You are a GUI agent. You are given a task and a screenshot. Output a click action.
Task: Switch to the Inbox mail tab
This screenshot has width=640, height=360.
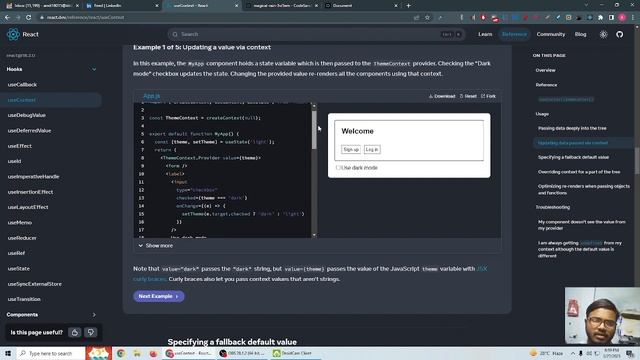pyautogui.click(x=42, y=6)
